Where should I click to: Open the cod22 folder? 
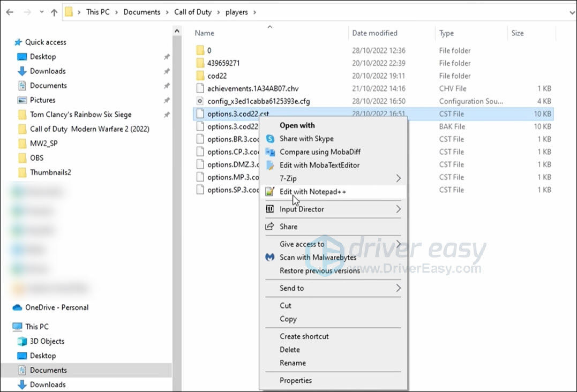coord(217,76)
